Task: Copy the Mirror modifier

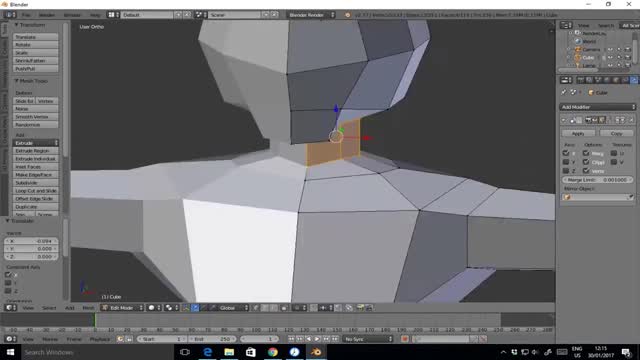Action: coord(617,133)
